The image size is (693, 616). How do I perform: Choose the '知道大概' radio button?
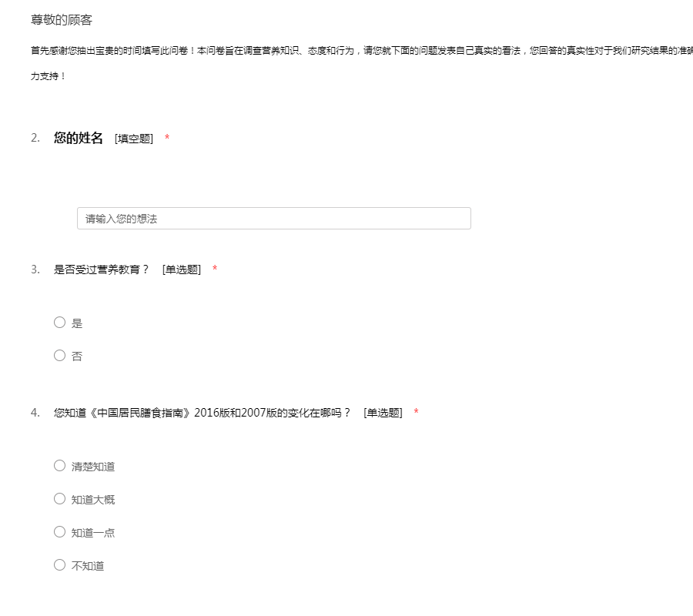coord(59,499)
